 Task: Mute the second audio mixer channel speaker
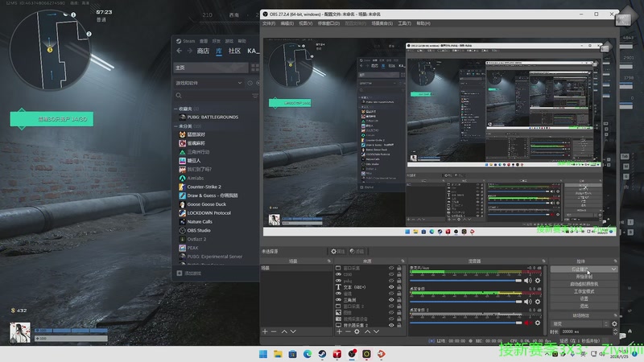(528, 302)
